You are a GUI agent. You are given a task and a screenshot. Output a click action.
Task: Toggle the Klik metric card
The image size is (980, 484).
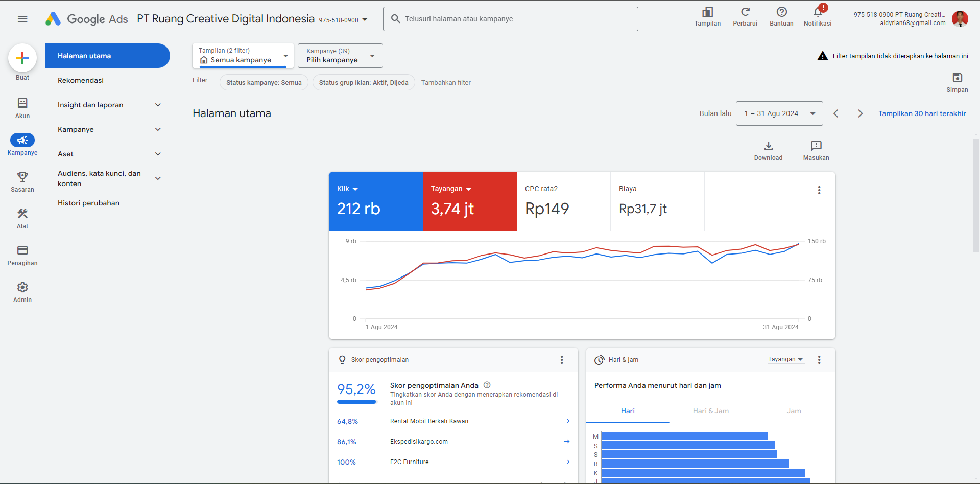(x=375, y=201)
